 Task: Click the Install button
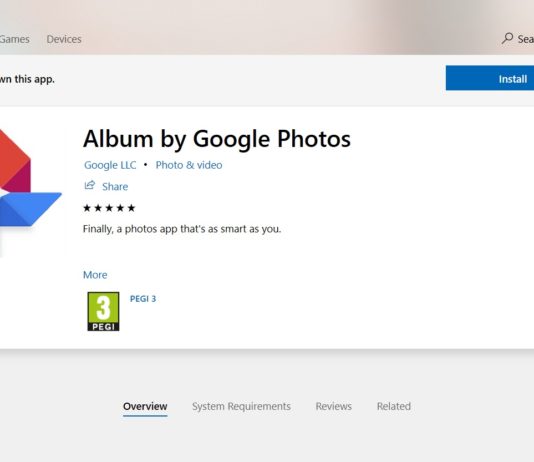click(x=490, y=78)
